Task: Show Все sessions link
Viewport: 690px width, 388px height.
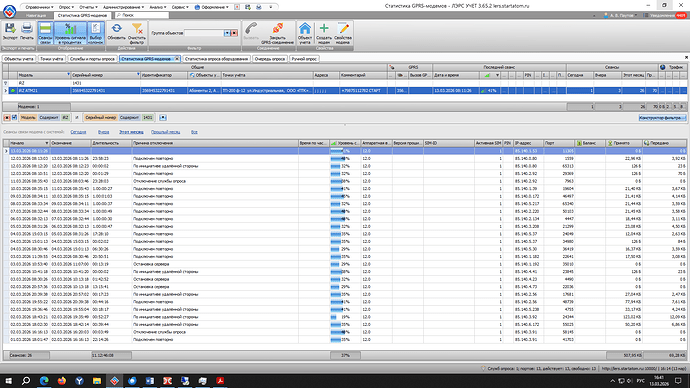Action: pyautogui.click(x=194, y=132)
